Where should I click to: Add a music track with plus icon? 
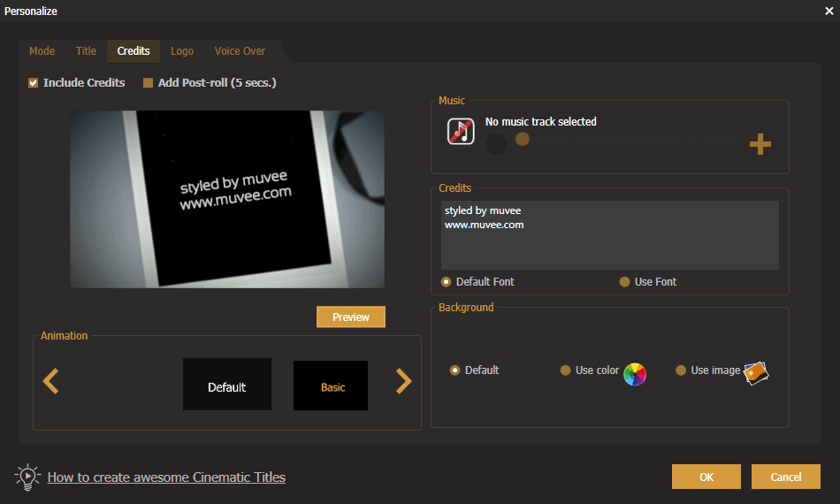point(760,144)
